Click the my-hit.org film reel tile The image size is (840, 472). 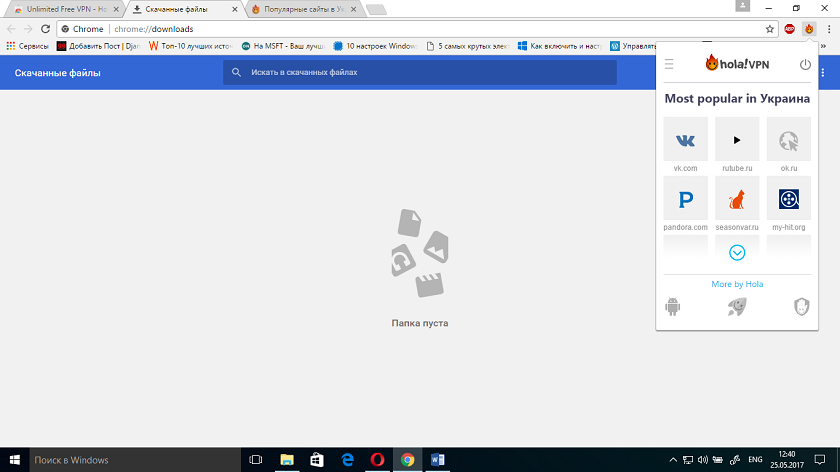click(789, 199)
